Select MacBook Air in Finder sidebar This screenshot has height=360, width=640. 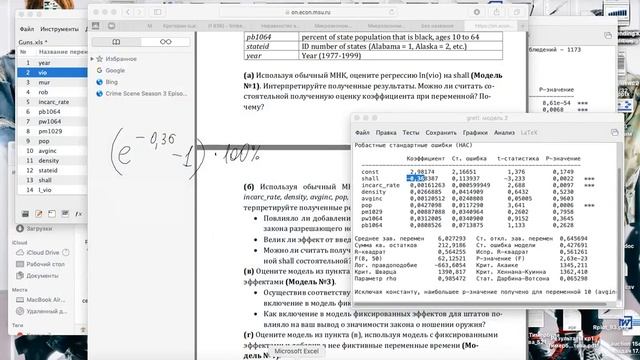click(x=41, y=300)
